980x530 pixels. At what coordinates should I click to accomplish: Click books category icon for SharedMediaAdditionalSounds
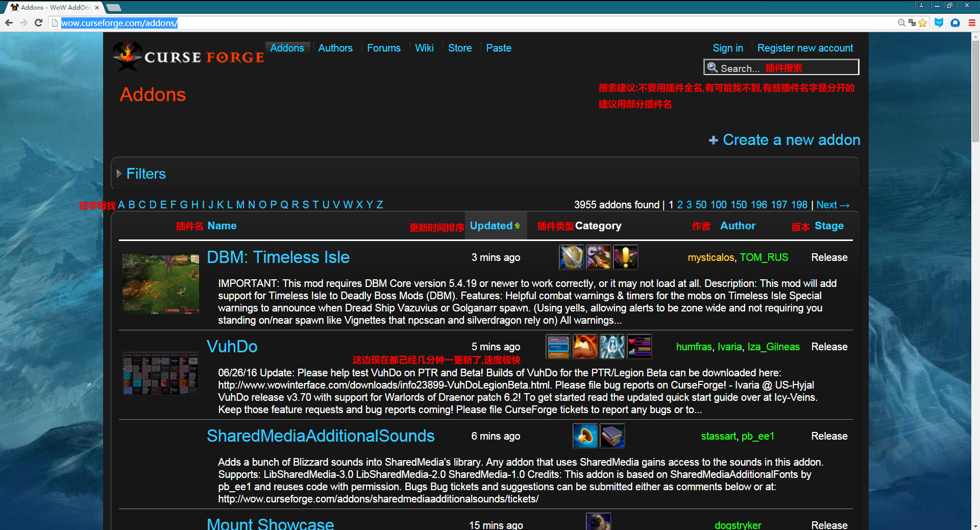612,436
